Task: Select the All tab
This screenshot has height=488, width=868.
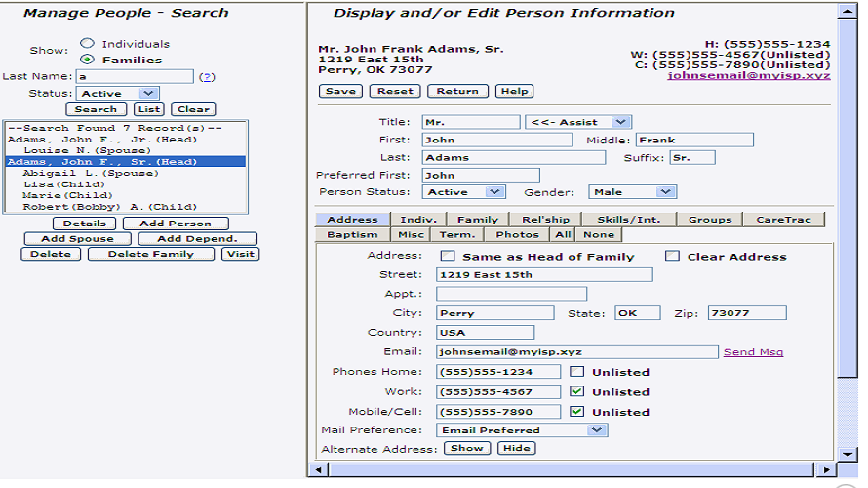Action: pos(563,235)
